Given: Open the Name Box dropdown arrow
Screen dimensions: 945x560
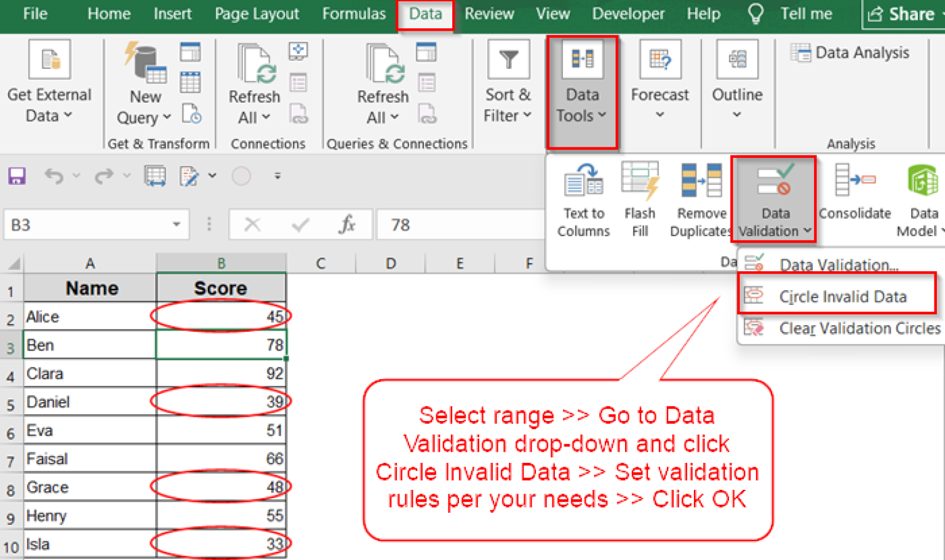Looking at the screenshot, I should pyautogui.click(x=177, y=225).
